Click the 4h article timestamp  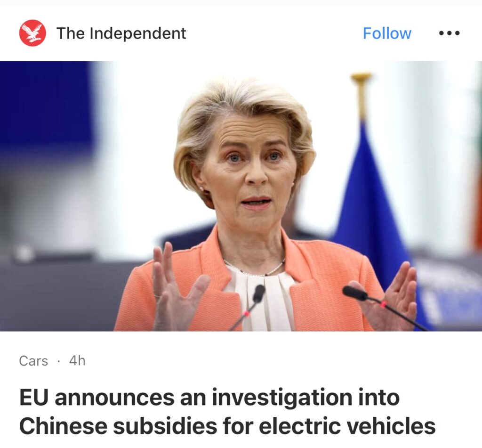click(77, 361)
